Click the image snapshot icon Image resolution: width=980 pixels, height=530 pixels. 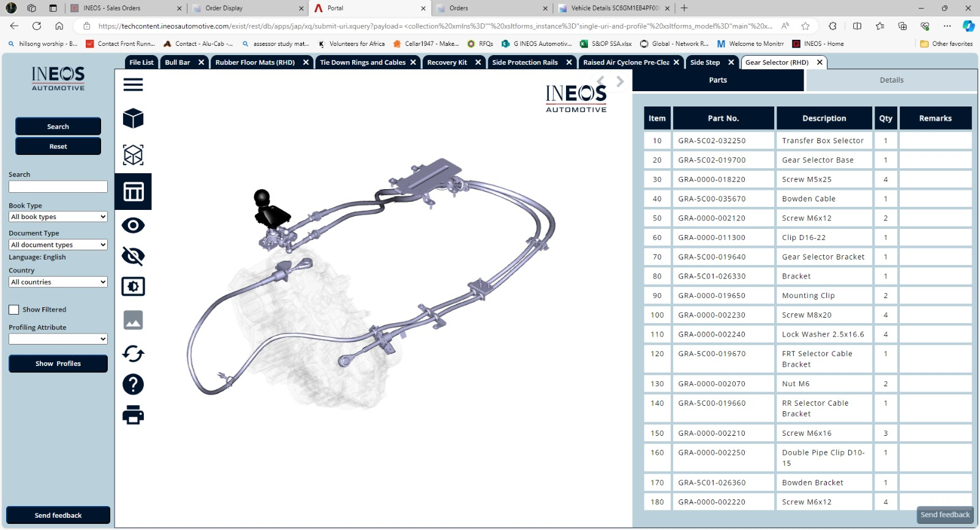point(133,320)
